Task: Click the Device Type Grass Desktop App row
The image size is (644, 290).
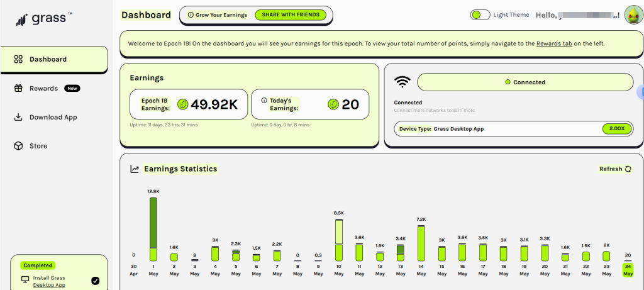Action: click(513, 128)
